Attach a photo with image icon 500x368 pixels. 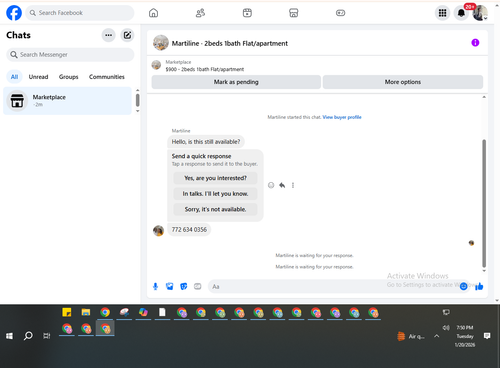170,286
